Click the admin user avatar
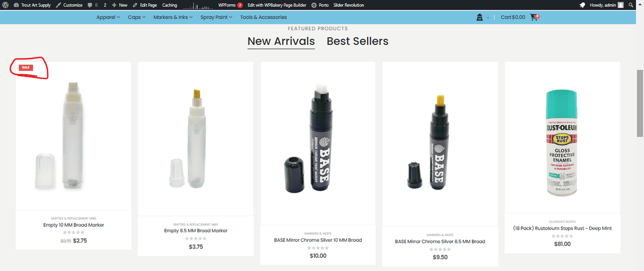The width and height of the screenshot is (644, 271). pyautogui.click(x=620, y=5)
